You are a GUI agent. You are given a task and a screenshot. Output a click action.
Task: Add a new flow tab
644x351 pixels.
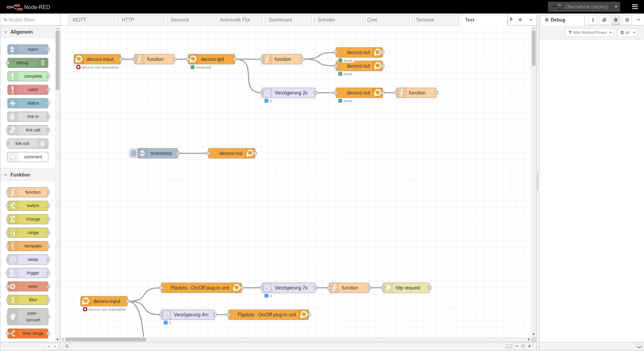click(x=520, y=20)
